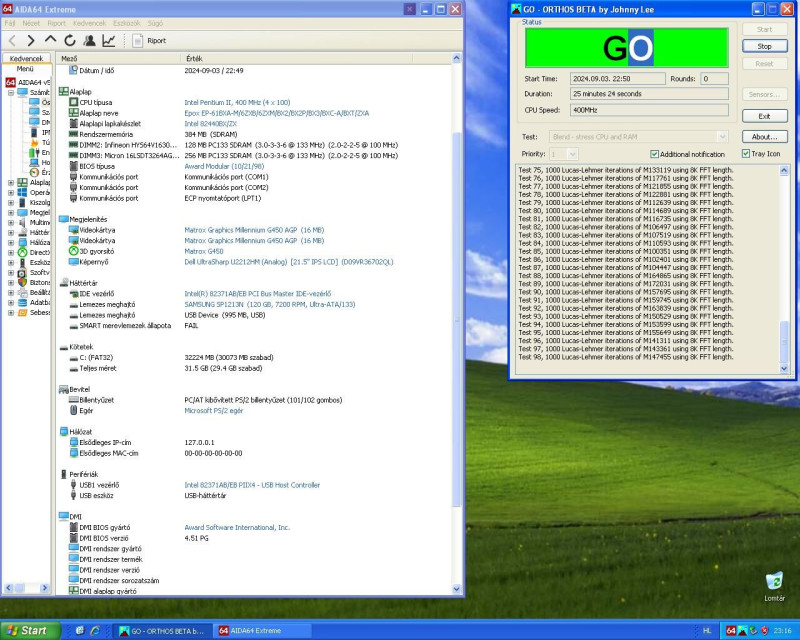The image size is (800, 640).
Task: Uncheck the Tray Icon checkbox
Action: [746, 154]
